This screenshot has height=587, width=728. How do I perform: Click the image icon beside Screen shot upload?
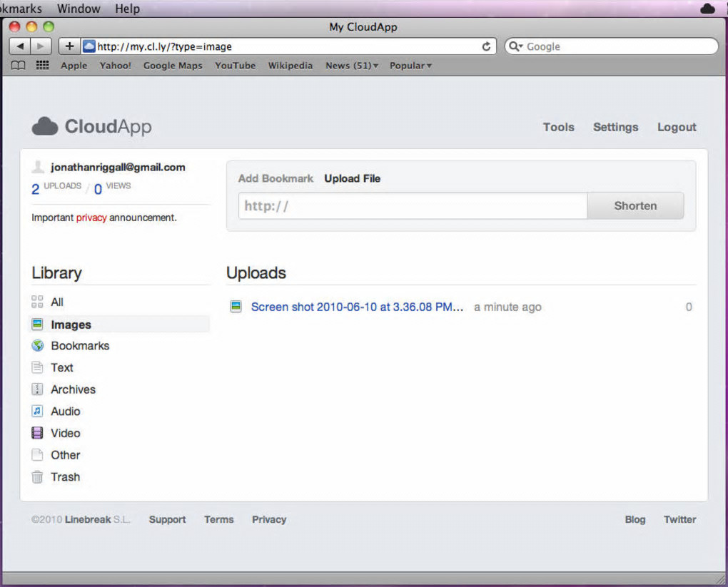pos(236,306)
